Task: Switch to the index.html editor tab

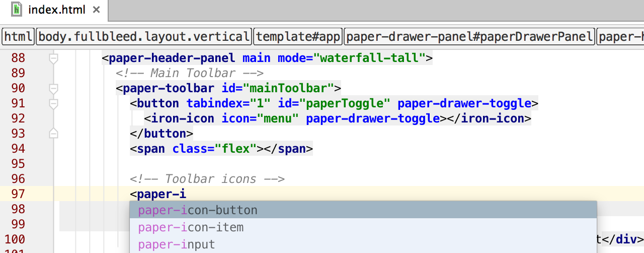Action: tap(54, 10)
